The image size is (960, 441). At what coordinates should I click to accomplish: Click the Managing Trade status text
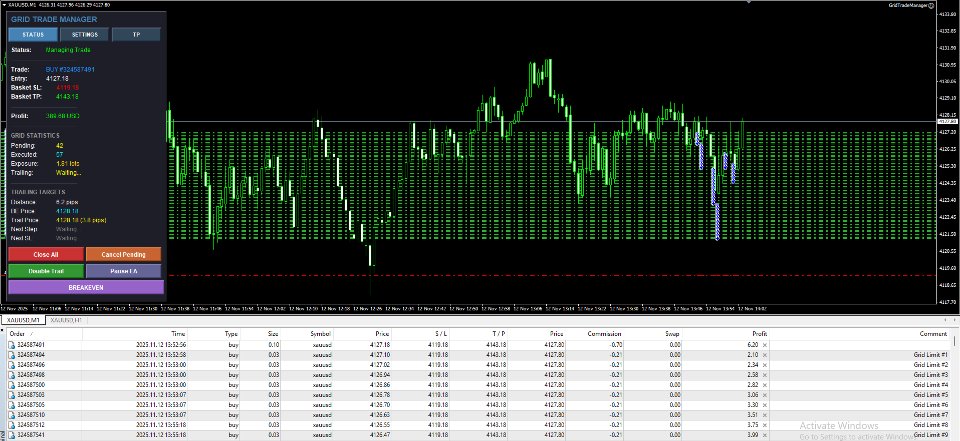pos(68,50)
